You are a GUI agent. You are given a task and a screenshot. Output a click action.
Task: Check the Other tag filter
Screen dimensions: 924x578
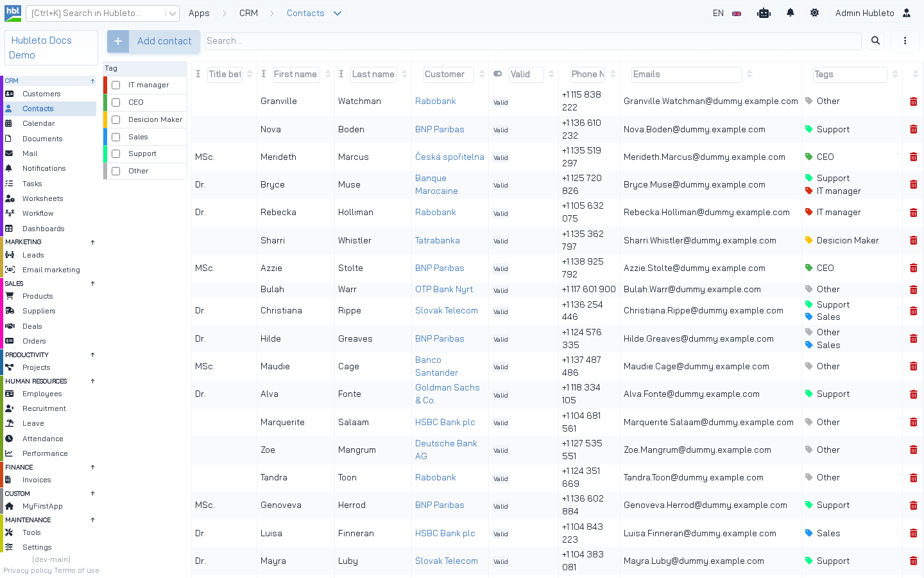(x=116, y=171)
